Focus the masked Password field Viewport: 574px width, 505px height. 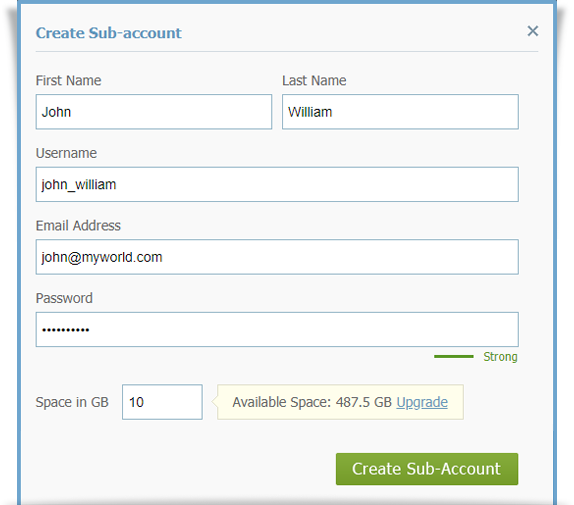point(277,329)
